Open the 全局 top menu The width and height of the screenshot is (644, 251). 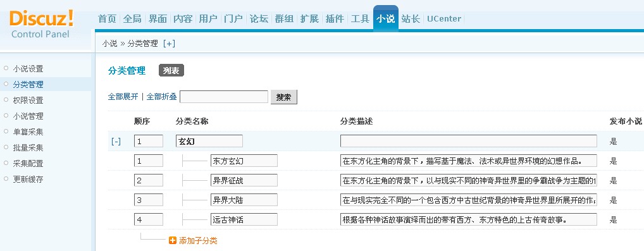tap(132, 18)
